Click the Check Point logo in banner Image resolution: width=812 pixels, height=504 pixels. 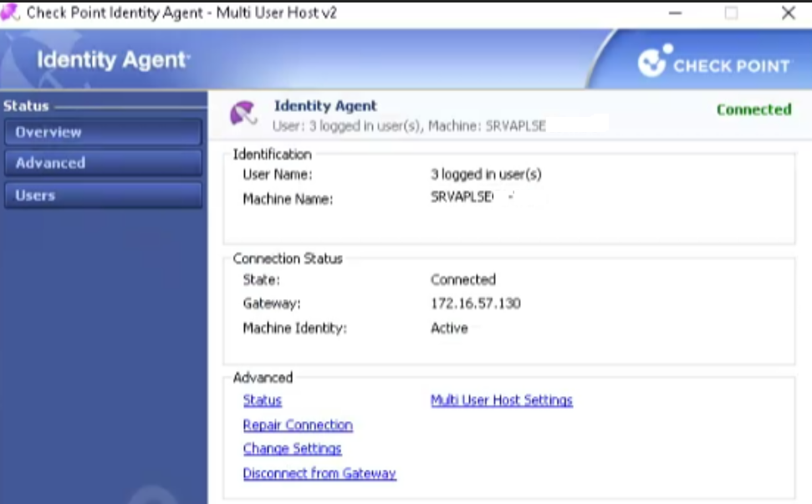click(x=713, y=64)
